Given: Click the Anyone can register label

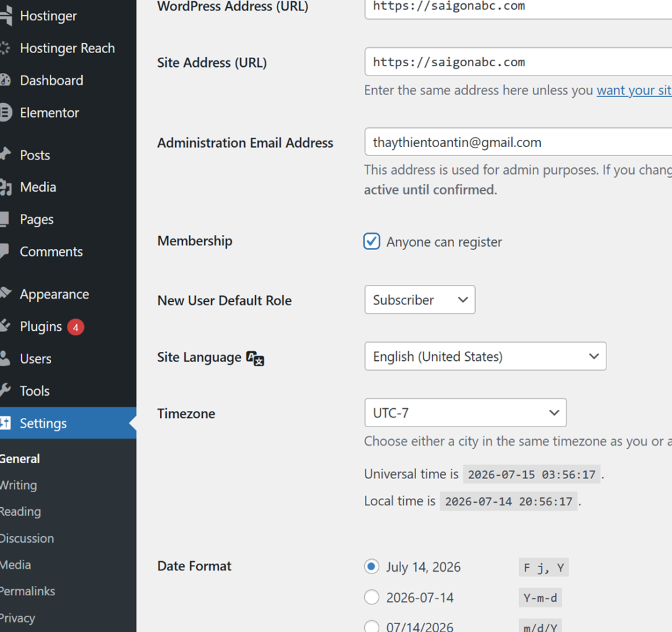Looking at the screenshot, I should point(444,242).
